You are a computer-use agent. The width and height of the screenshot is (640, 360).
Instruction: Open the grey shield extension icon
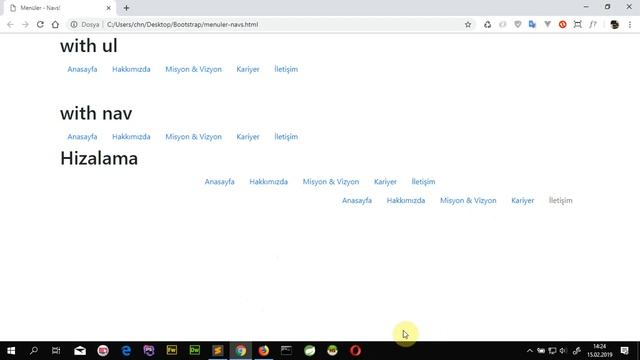518,24
